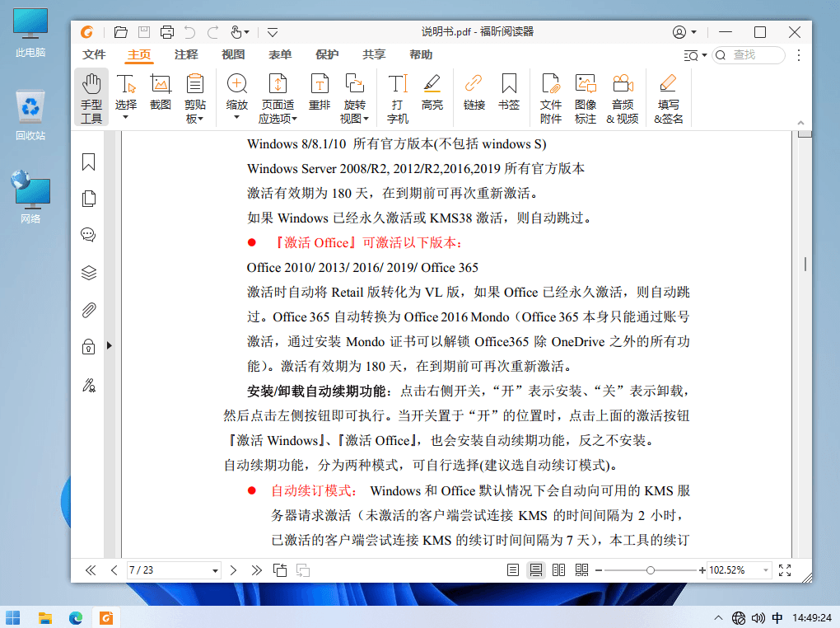This screenshot has width=840, height=628.
Task: Toggle single page view mode
Action: click(x=513, y=570)
